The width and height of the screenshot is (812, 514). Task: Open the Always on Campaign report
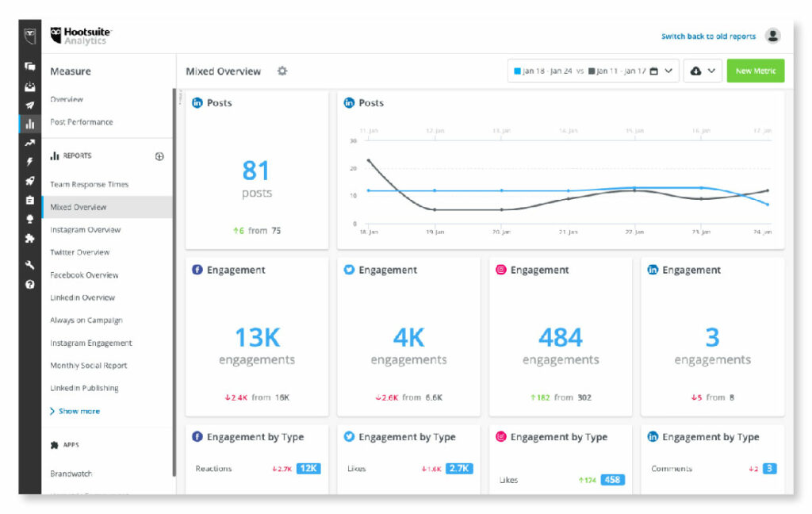tap(86, 320)
